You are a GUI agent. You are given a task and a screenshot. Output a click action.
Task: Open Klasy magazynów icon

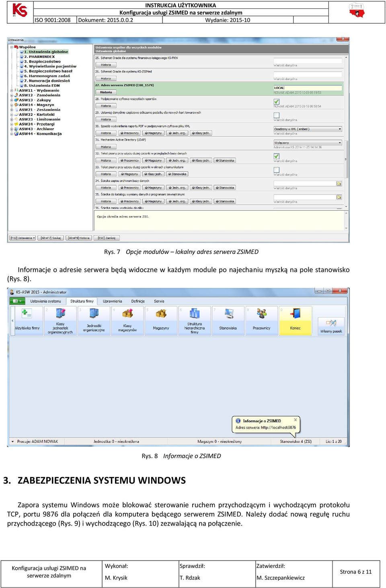pyautogui.click(x=127, y=321)
